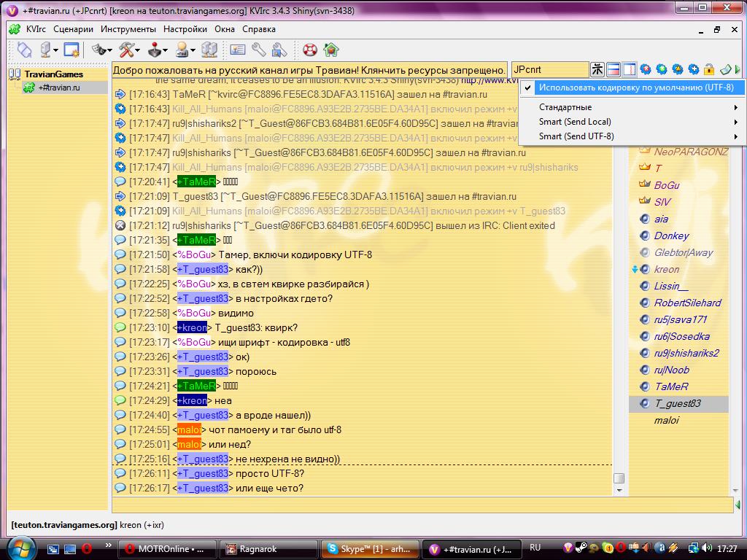
Task: Click the hammer and screwdriver tools icon
Action: [126, 50]
